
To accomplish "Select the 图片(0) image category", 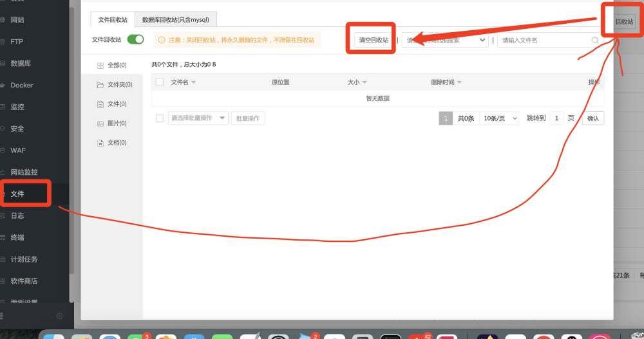I will click(112, 123).
